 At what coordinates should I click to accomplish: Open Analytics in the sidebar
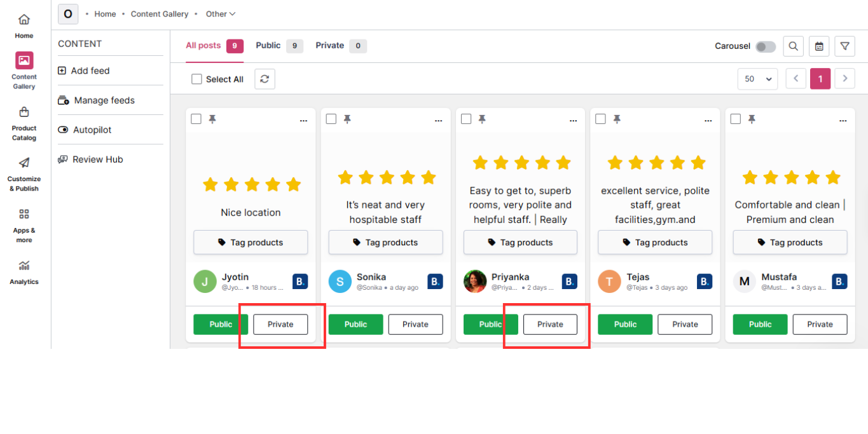(24, 272)
